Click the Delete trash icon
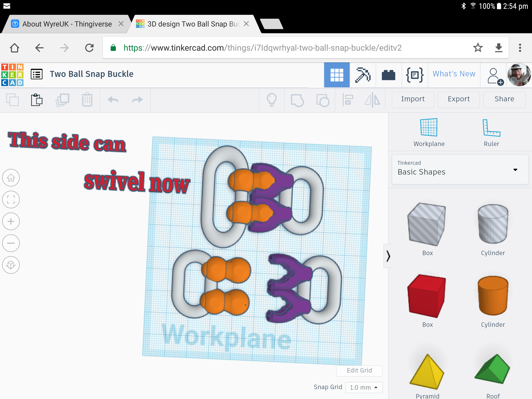The image size is (532, 399). pyautogui.click(x=87, y=99)
